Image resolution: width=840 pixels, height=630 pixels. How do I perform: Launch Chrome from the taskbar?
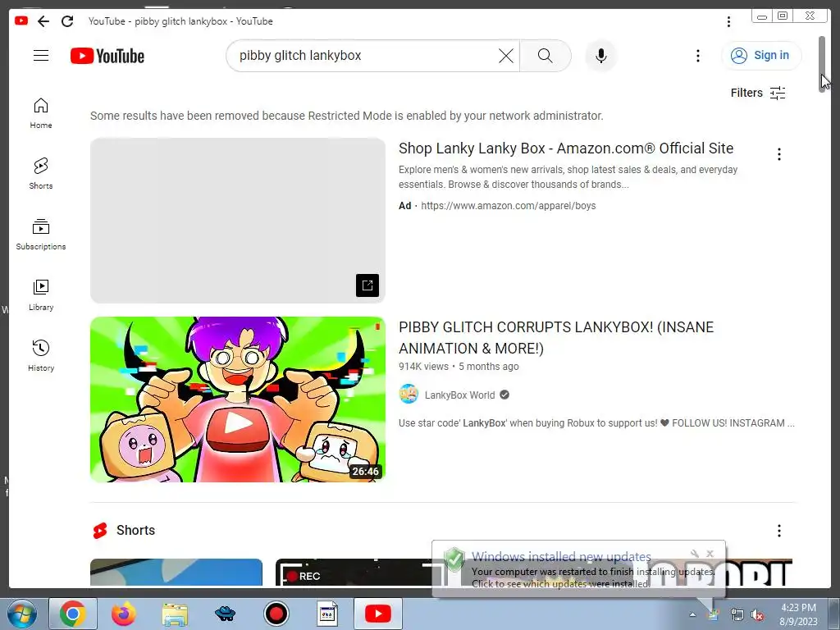pyautogui.click(x=73, y=614)
